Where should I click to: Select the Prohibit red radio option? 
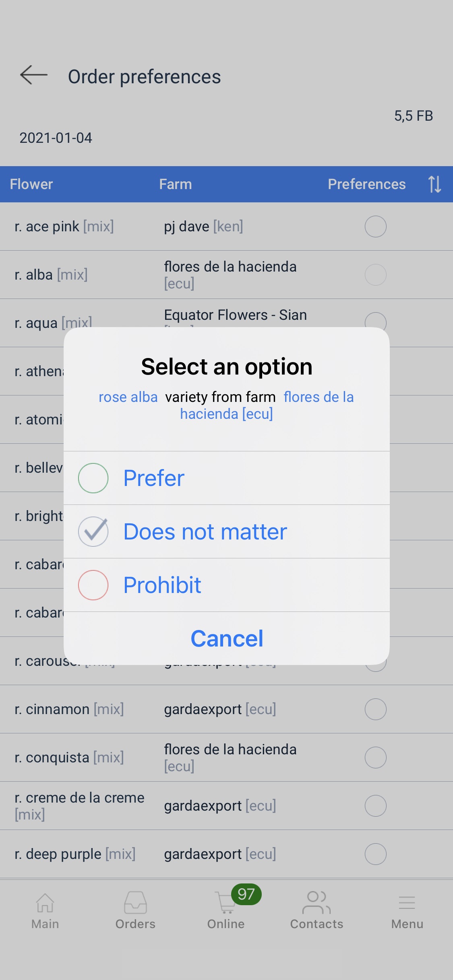(x=93, y=585)
